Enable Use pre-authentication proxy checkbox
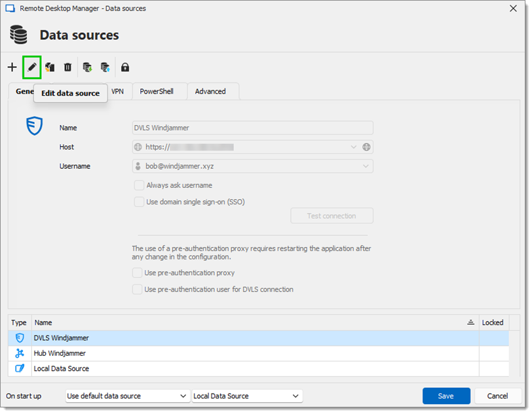The height and width of the screenshot is (414, 532). coord(137,273)
